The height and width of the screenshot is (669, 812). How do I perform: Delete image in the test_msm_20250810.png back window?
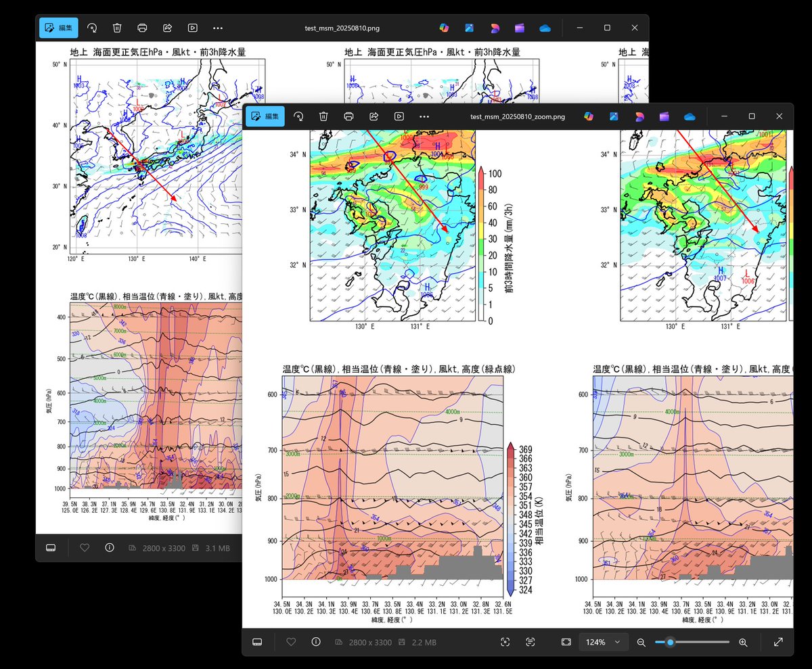117,28
